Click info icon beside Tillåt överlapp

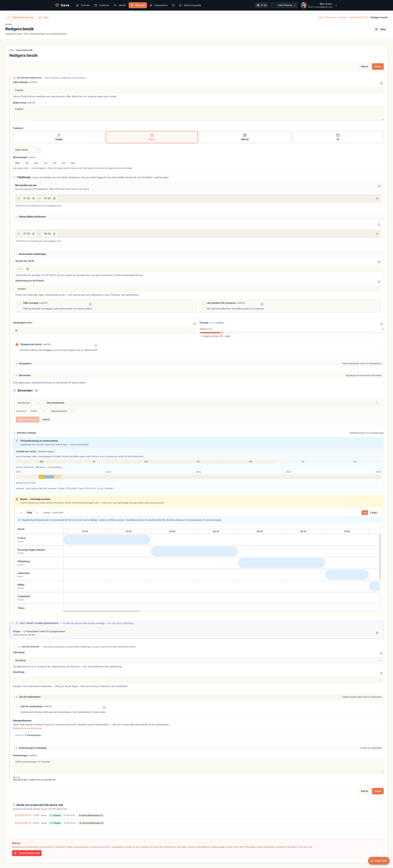coord(90,304)
